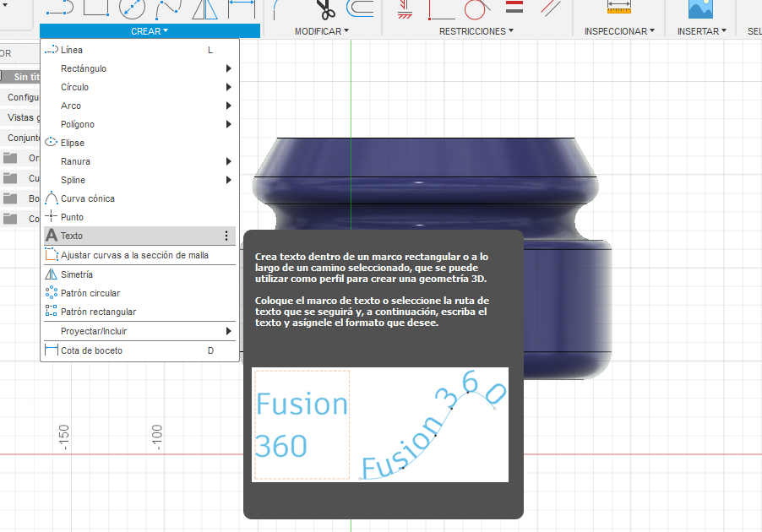Expand the Polígono submenu arrow

[x=228, y=124]
